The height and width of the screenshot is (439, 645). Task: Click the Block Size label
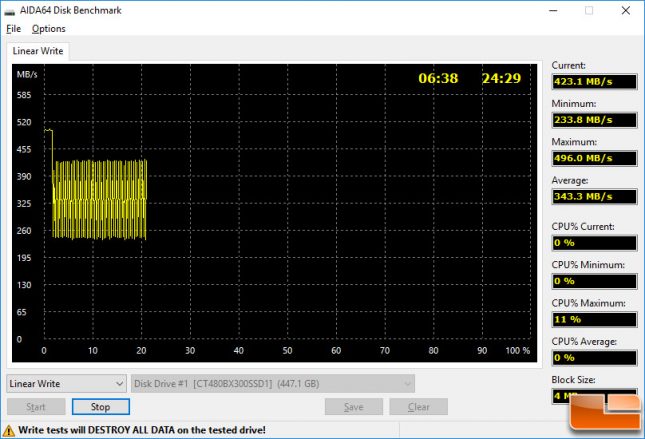[x=573, y=380]
